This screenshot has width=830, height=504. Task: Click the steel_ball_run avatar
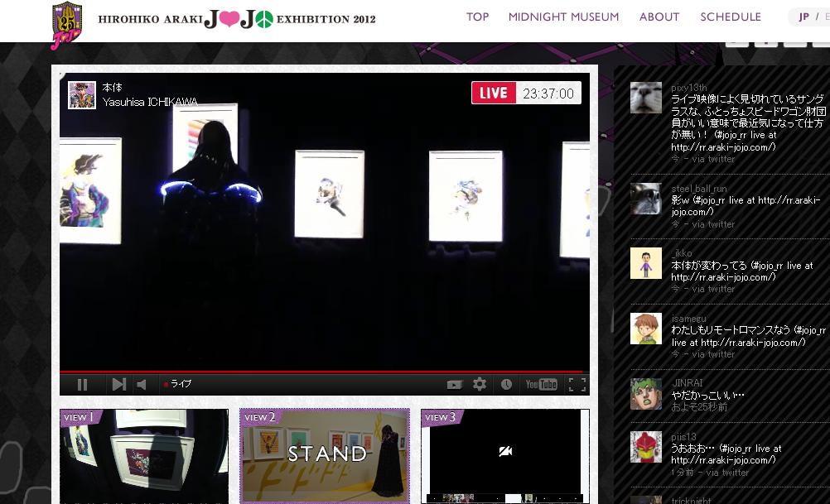pyautogui.click(x=646, y=199)
